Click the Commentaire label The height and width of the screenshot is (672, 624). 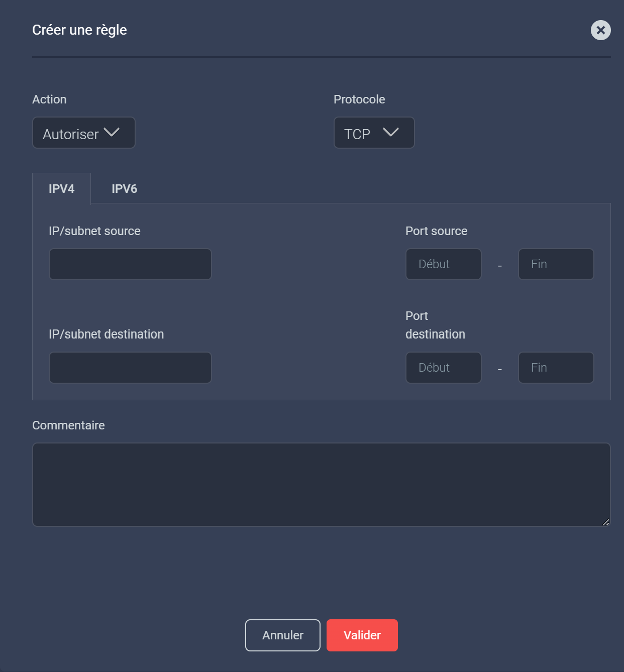pyautogui.click(x=68, y=425)
